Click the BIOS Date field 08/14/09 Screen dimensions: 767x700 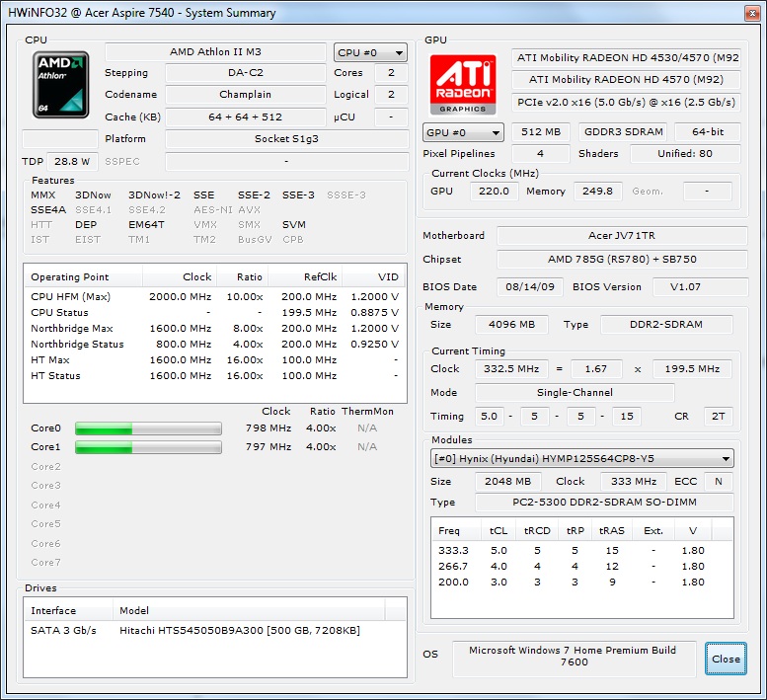point(530,287)
